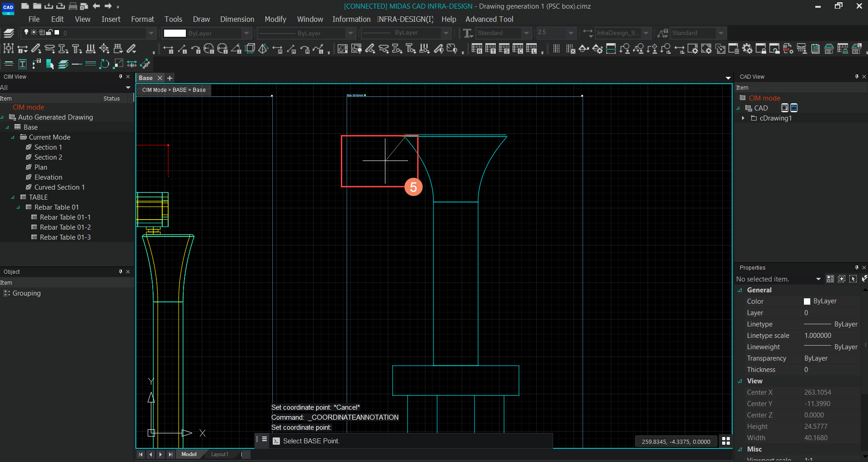
Task: Open the color ByLayer dropdown
Action: [x=246, y=33]
